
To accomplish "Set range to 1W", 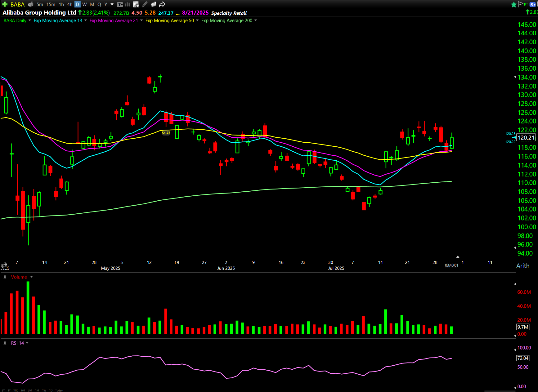I will [x=44, y=390].
